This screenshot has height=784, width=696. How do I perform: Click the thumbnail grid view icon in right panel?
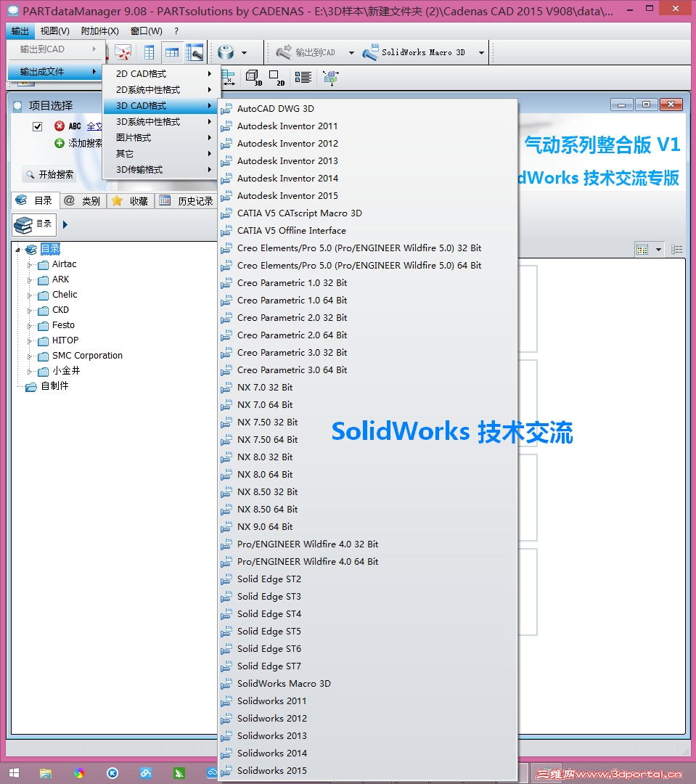pos(642,249)
